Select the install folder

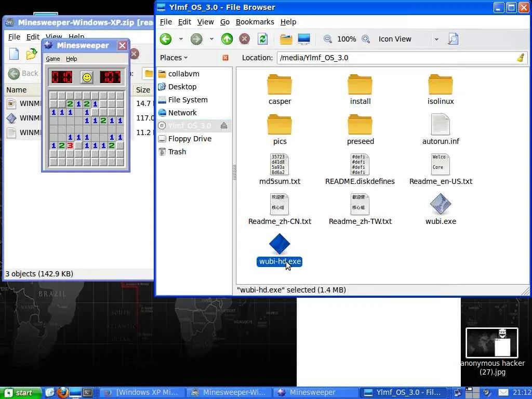[360, 89]
